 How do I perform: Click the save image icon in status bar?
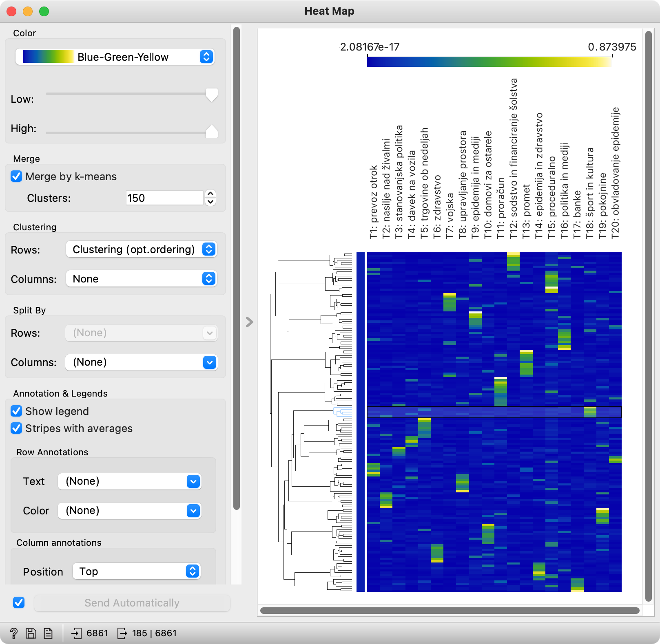pos(31,633)
